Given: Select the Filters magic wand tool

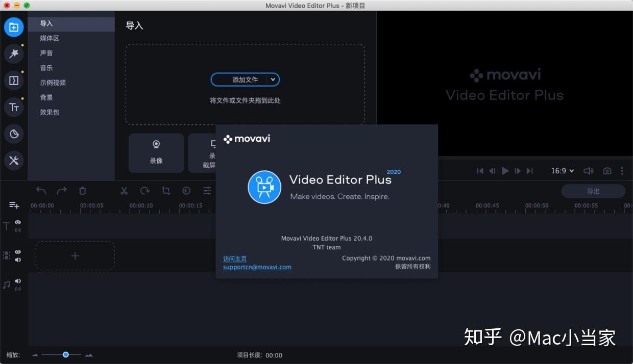Looking at the screenshot, I should pyautogui.click(x=14, y=54).
